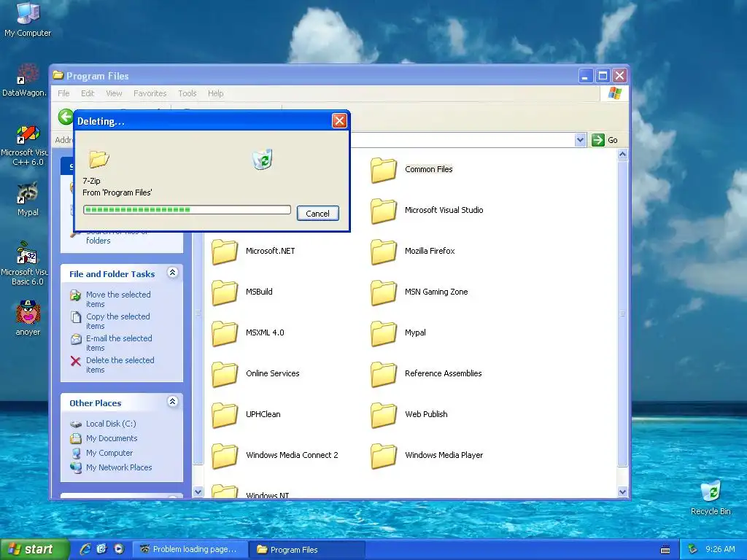The image size is (747, 560).
Task: Select the Mypal folder icon
Action: [x=384, y=333]
